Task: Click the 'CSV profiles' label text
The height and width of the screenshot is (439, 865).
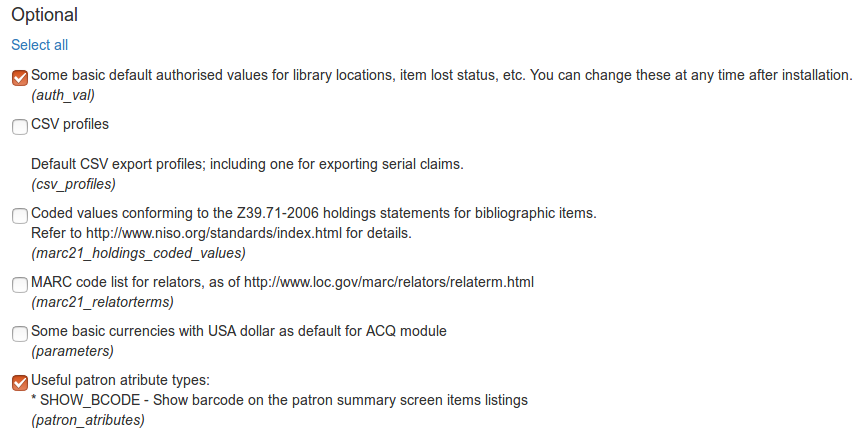Action: coord(70,125)
